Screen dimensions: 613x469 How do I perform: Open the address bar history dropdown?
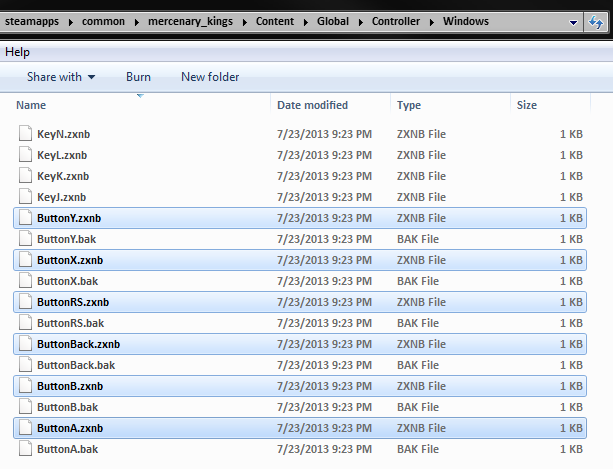click(573, 22)
